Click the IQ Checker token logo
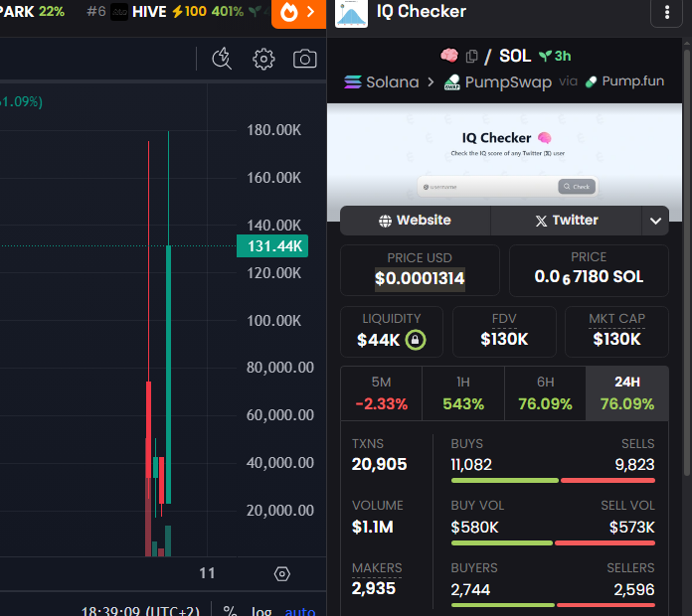Screen dimensions: 692x616 [352, 13]
